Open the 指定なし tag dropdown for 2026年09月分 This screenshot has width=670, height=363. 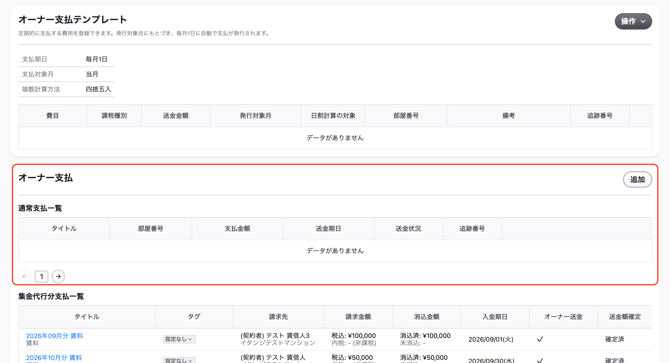pyautogui.click(x=179, y=339)
